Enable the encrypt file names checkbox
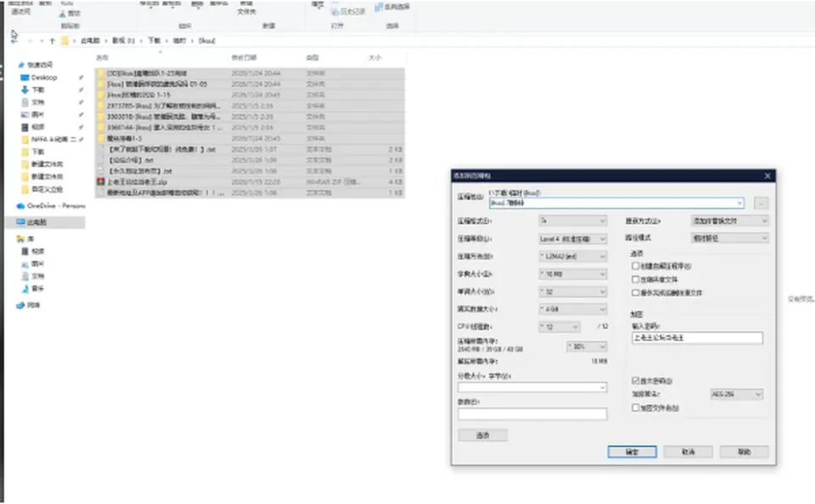Image resolution: width=815 pixels, height=504 pixels. point(635,408)
